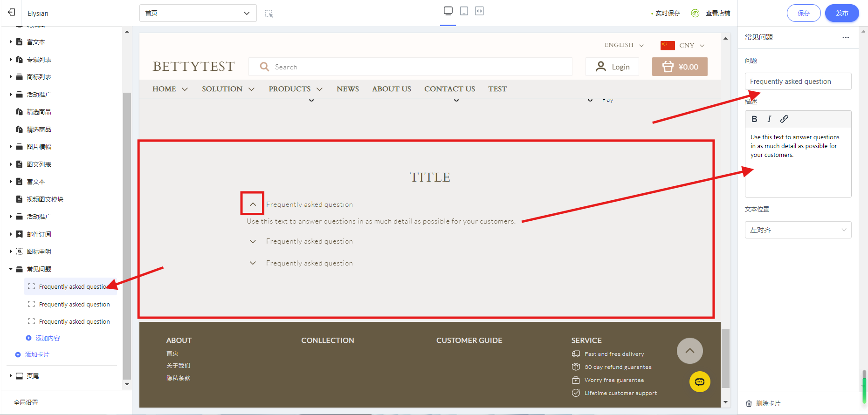The width and height of the screenshot is (868, 415).
Task: Open the three-dot more options menu
Action: [x=846, y=37]
